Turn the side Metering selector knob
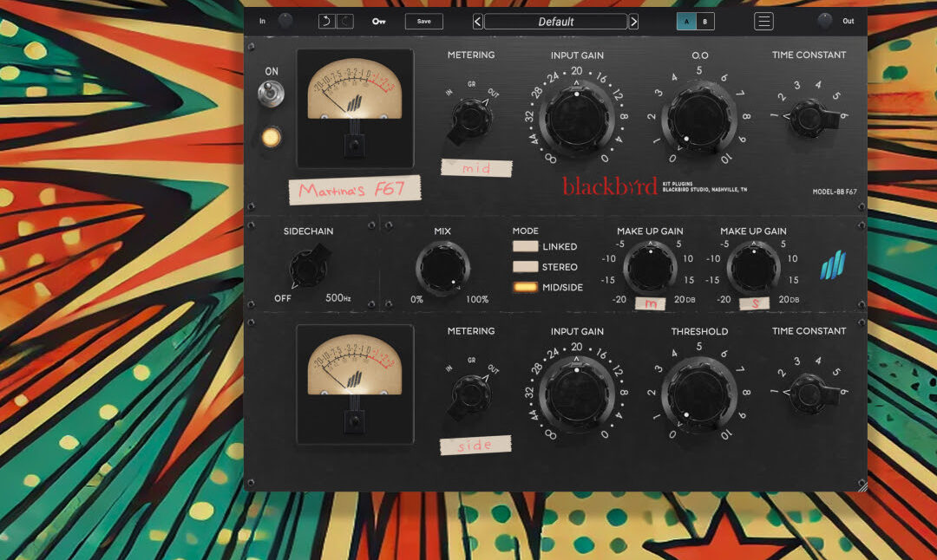Screen dimensions: 937x560 471,395
